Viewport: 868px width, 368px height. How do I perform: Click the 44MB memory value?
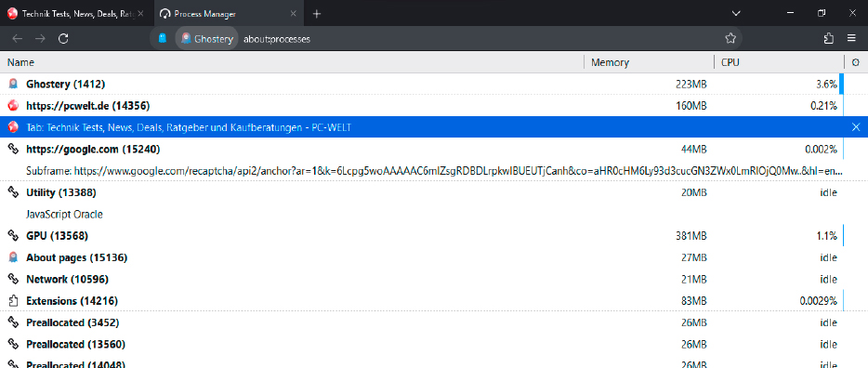[693, 149]
